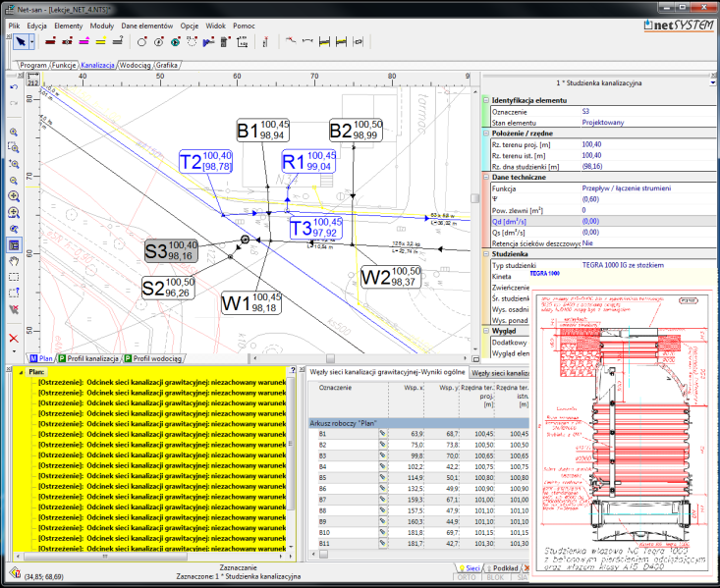Viewport: 720px width, 588px height.
Task: Select the yellow pipe segment tool
Action: (x=101, y=42)
